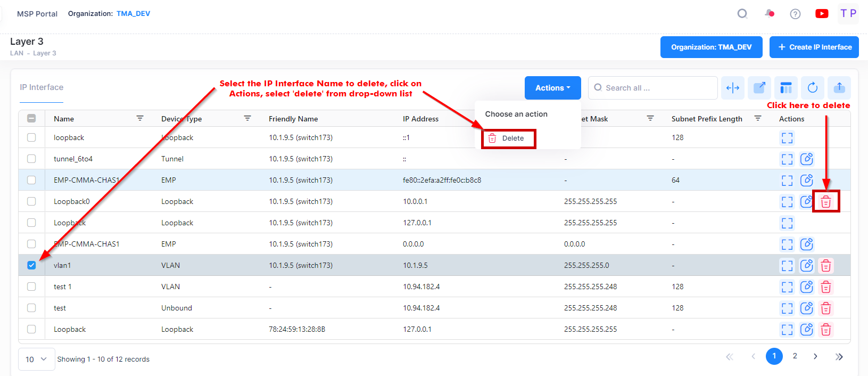The height and width of the screenshot is (376, 868).
Task: Edit the tunnel_6to4 interface row
Action: pos(807,159)
